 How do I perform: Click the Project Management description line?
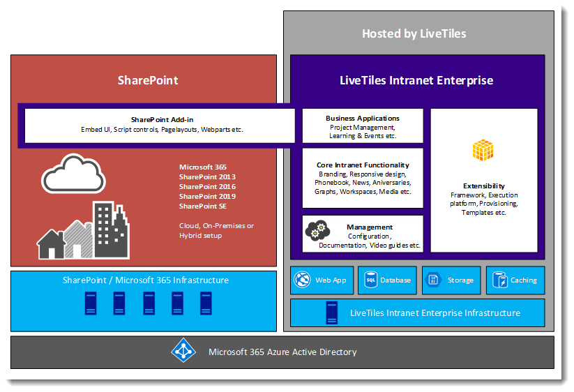pyautogui.click(x=363, y=128)
